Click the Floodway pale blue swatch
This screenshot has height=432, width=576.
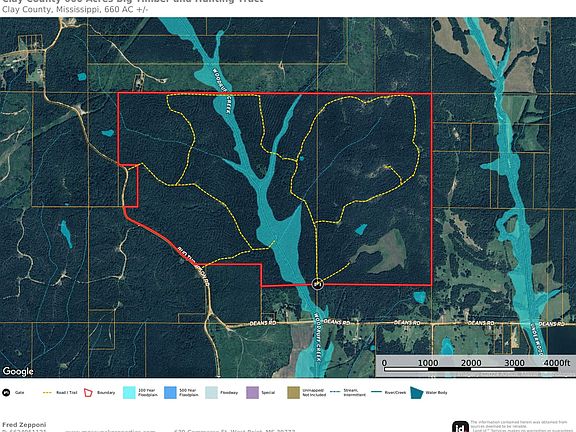tap(212, 392)
